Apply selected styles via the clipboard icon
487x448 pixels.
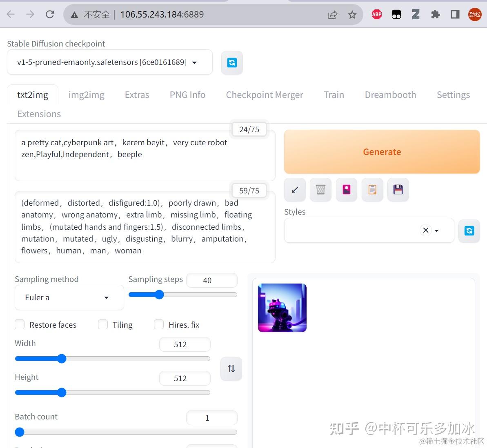tap(372, 189)
